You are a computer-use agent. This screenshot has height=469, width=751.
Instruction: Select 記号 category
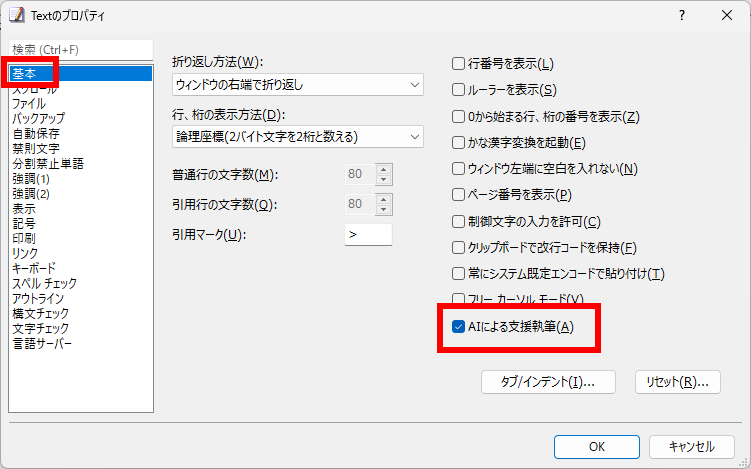click(80, 224)
